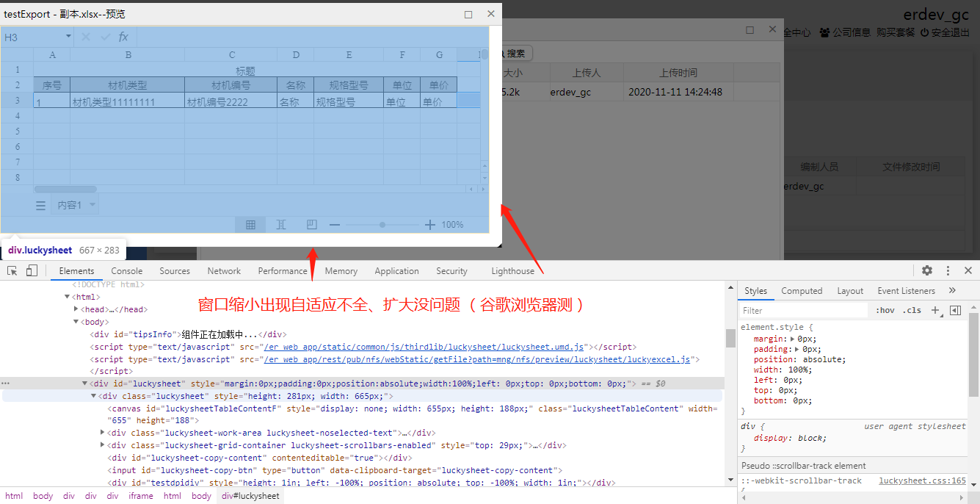Image resolution: width=980 pixels, height=504 pixels.
Task: Collapse the div#luckysheet node triangle
Action: (85, 384)
